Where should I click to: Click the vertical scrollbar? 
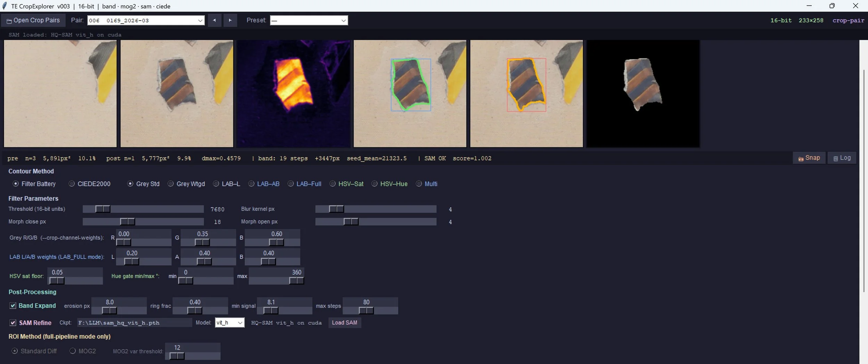pos(864,181)
